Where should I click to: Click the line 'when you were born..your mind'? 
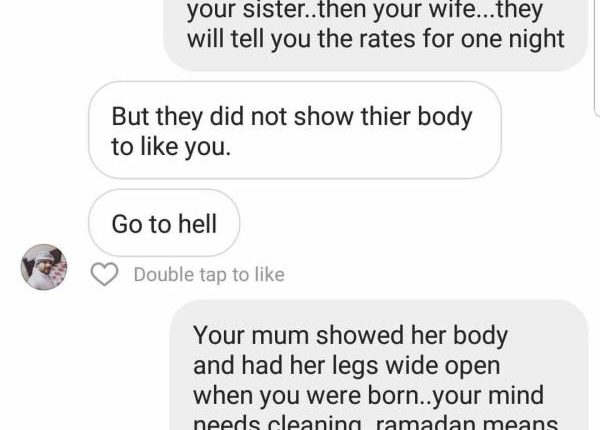[x=368, y=395]
